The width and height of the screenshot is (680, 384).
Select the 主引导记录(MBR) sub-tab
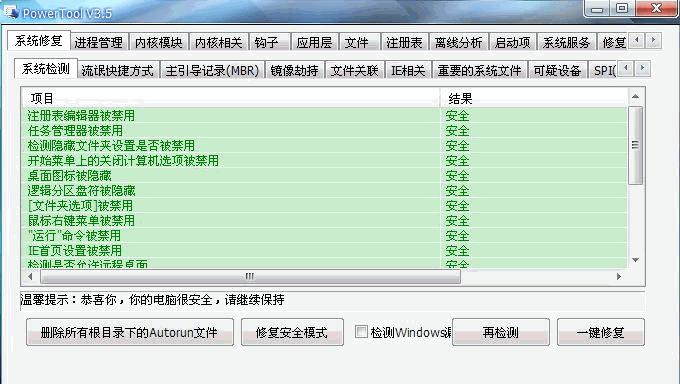(212, 70)
